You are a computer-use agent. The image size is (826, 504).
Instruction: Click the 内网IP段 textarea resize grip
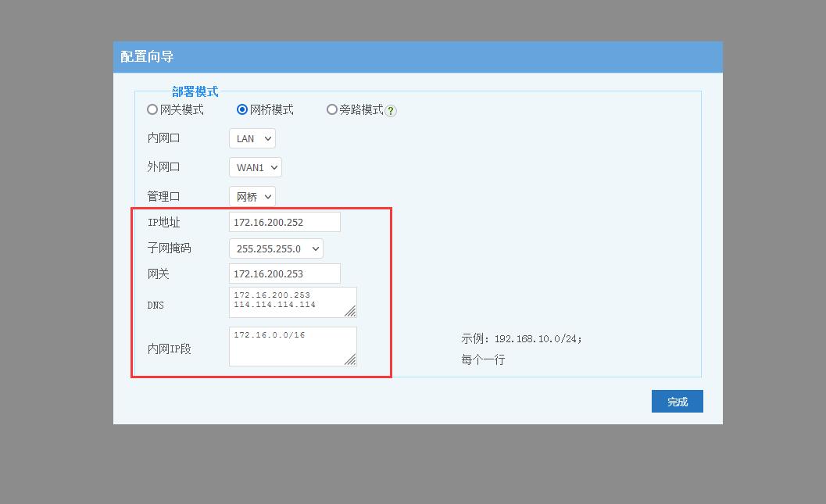coord(350,359)
